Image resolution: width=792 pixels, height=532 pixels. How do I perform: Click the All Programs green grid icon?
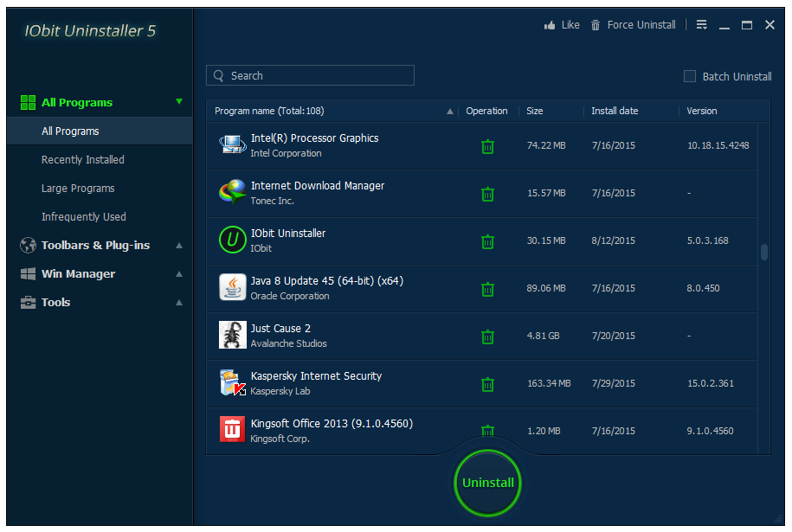point(28,102)
